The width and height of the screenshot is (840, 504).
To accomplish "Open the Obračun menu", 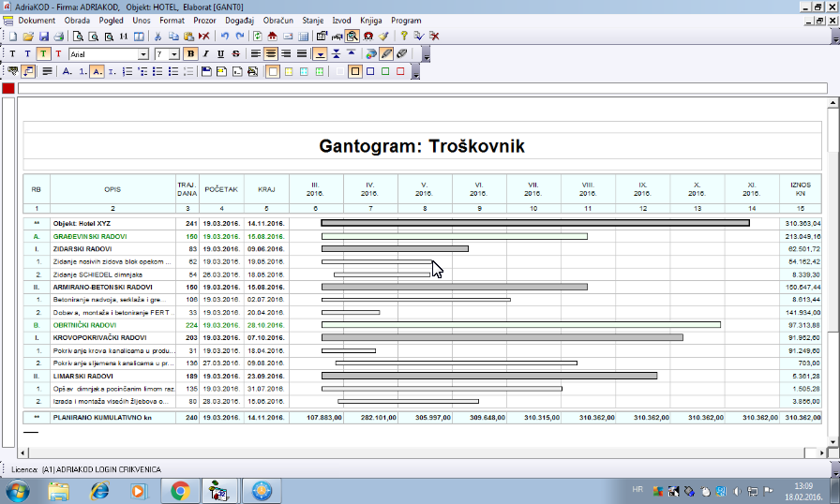I will point(278,21).
